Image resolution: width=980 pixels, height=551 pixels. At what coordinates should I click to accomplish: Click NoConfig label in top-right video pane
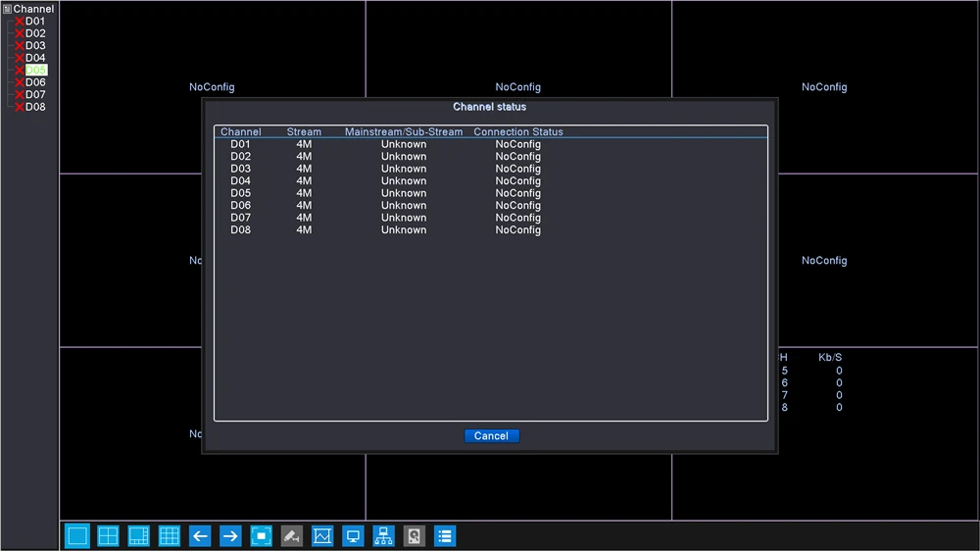[824, 87]
